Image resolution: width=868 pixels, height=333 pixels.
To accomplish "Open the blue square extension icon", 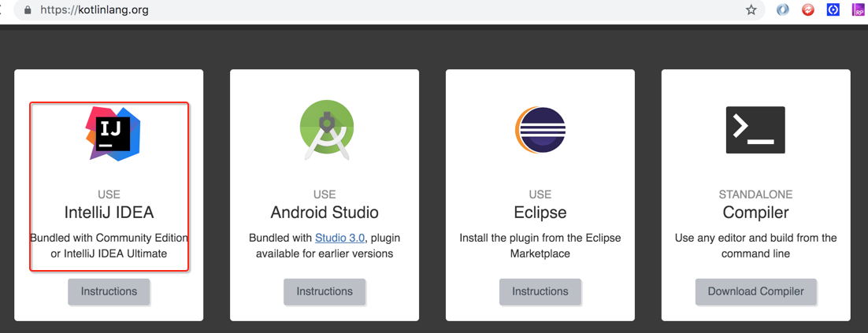I will click(x=833, y=10).
